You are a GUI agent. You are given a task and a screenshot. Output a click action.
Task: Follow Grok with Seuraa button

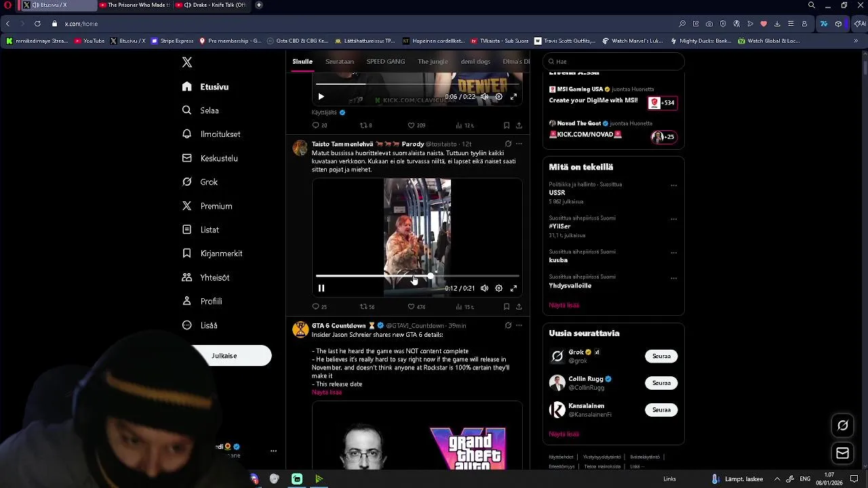pyautogui.click(x=661, y=356)
